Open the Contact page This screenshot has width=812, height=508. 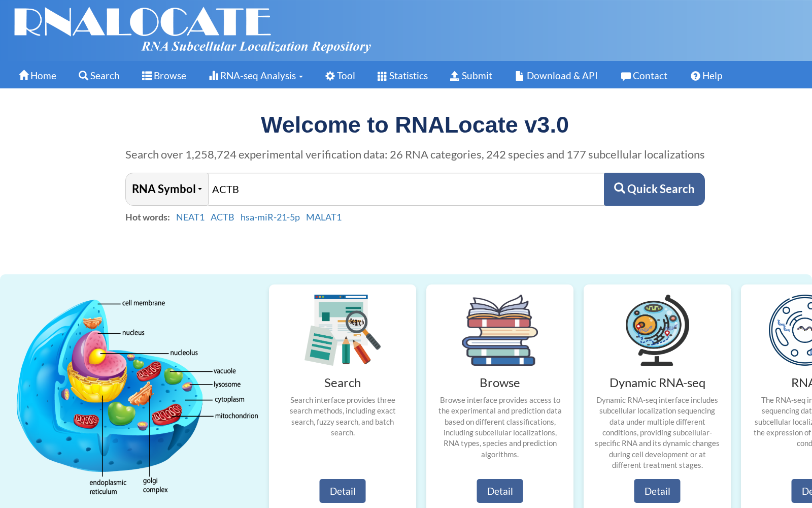(644, 76)
